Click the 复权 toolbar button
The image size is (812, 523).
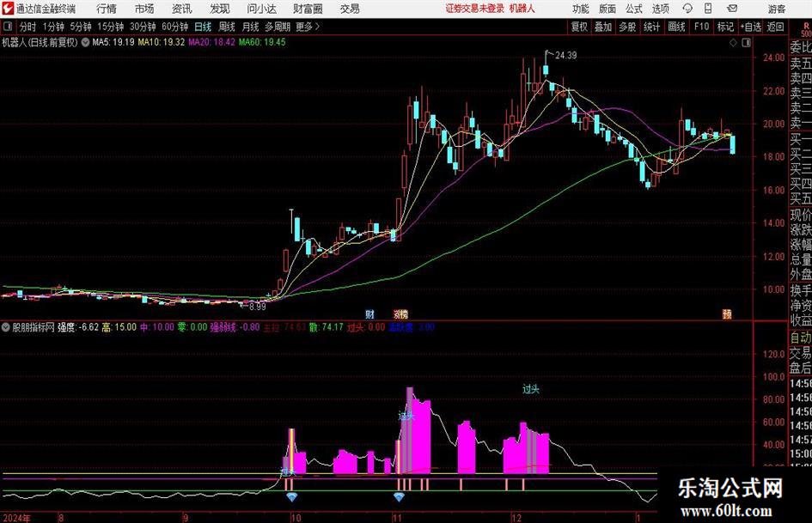[x=579, y=27]
